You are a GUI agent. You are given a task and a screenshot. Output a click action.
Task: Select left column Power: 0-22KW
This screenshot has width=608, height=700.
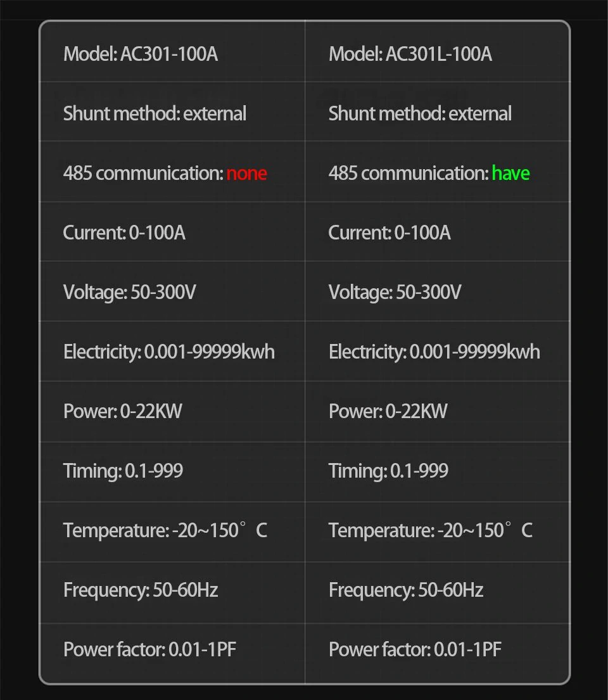(x=123, y=412)
